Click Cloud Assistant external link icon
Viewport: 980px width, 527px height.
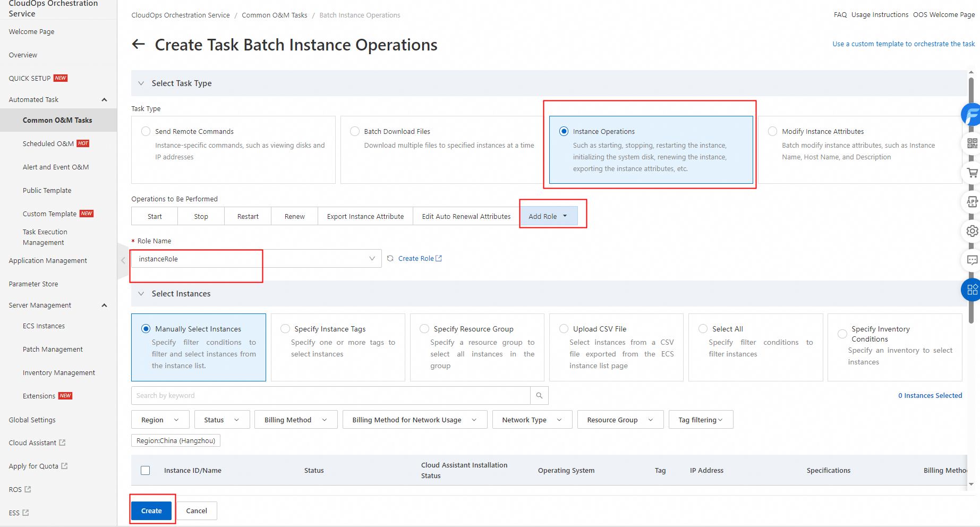[x=62, y=443]
